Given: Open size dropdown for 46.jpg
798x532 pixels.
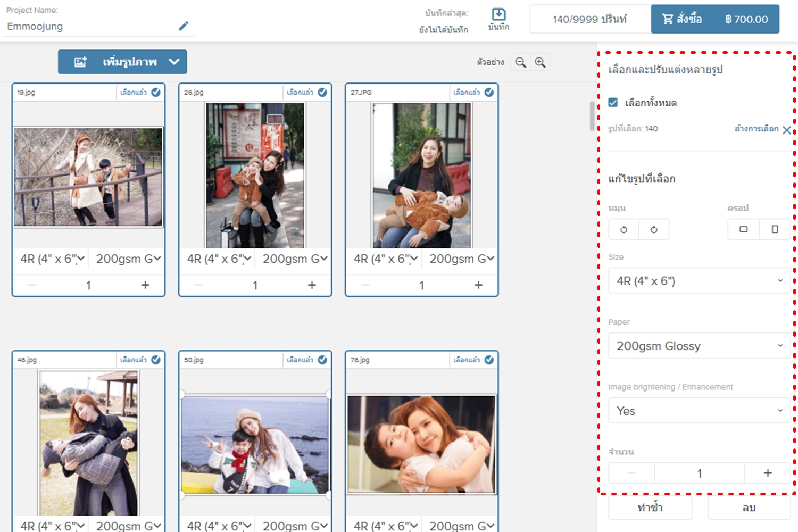Looking at the screenshot, I should point(52,526).
